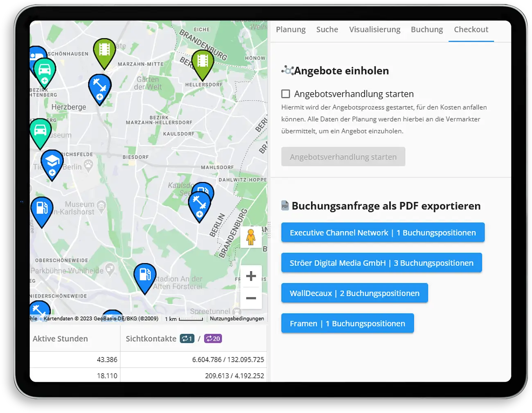Viewport: 532px width, 413px height.
Task: Click the green film marker at Hellersdorf
Action: point(202,64)
